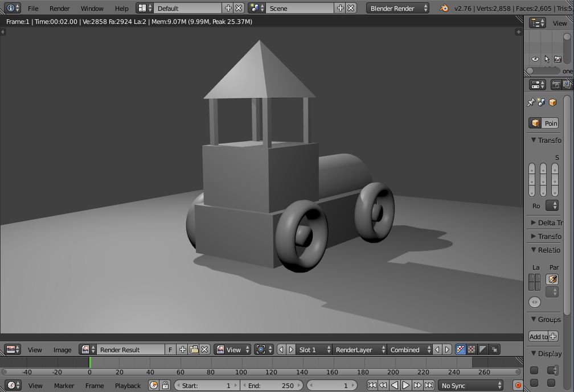The image size is (574, 392).
Task: Click the End frame field showing 250
Action: (271, 385)
